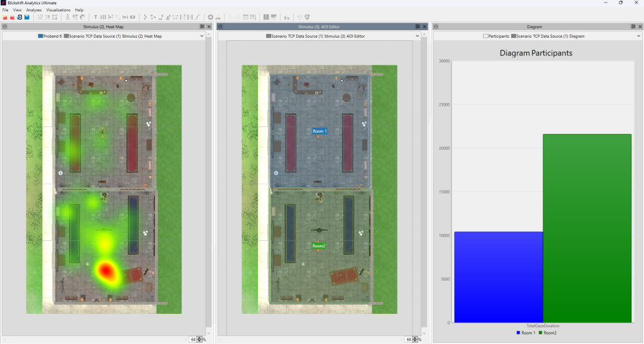644x344 pixels.
Task: Click the Diagram panel options icon
Action: 633,26
